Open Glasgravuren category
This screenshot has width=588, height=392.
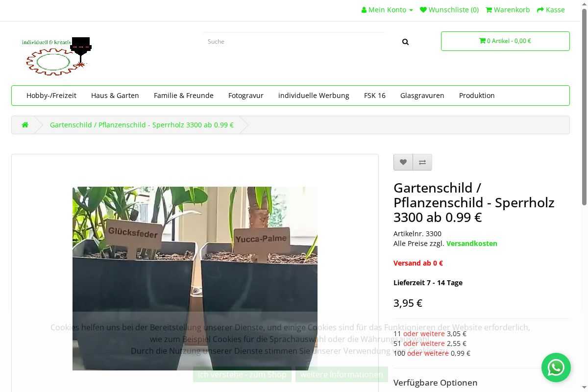click(x=422, y=96)
